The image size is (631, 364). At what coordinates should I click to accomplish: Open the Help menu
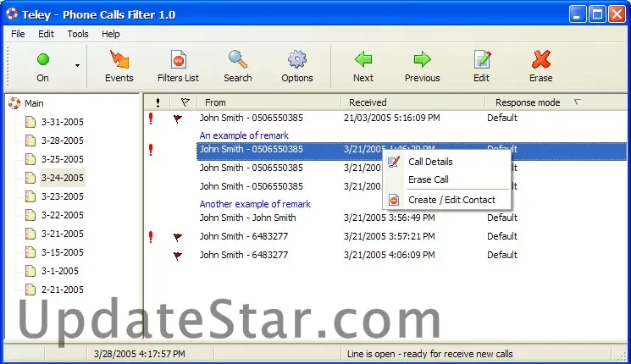(111, 34)
